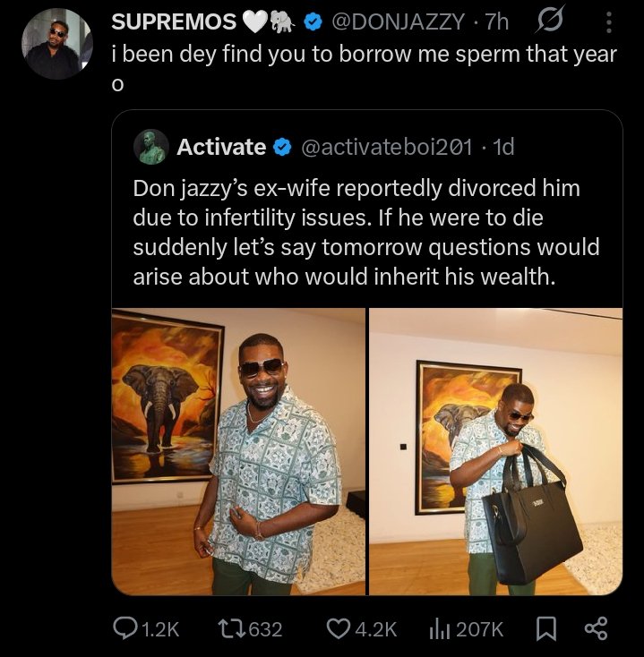Click Activate's blue verified badge
This screenshot has height=657, width=644.
pos(280,147)
